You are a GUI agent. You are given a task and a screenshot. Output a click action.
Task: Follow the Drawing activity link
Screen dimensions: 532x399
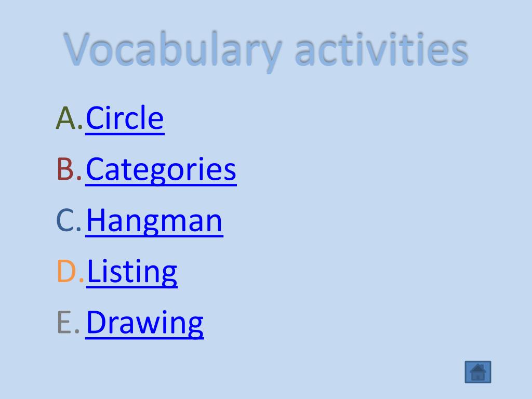(x=144, y=322)
